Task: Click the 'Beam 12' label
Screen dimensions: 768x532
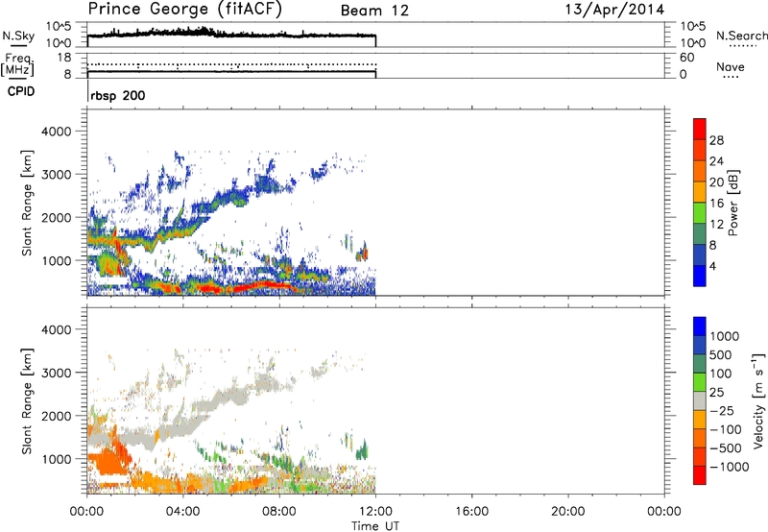Action: [x=374, y=11]
